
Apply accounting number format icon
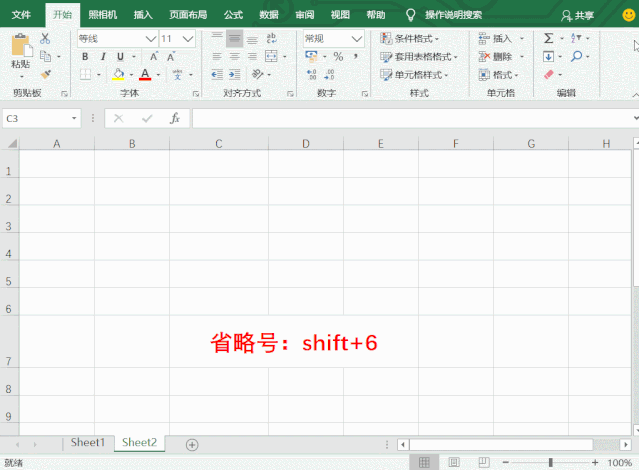tap(311, 56)
